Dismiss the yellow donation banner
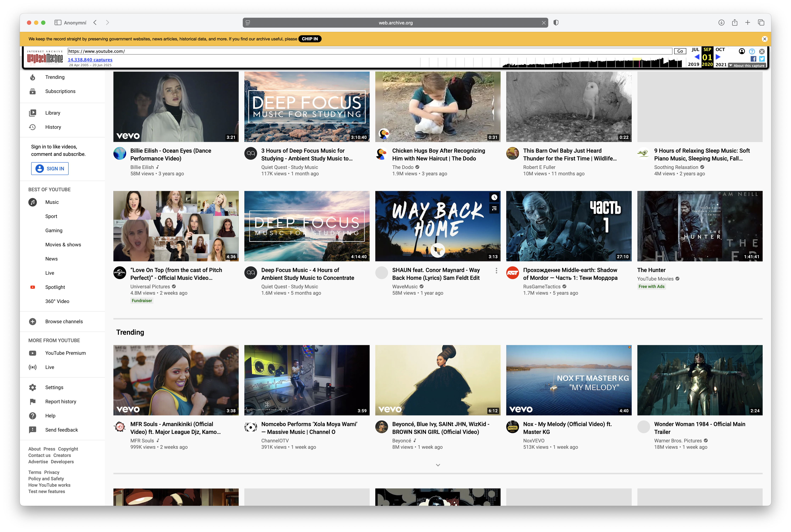This screenshot has width=791, height=532. click(x=765, y=39)
